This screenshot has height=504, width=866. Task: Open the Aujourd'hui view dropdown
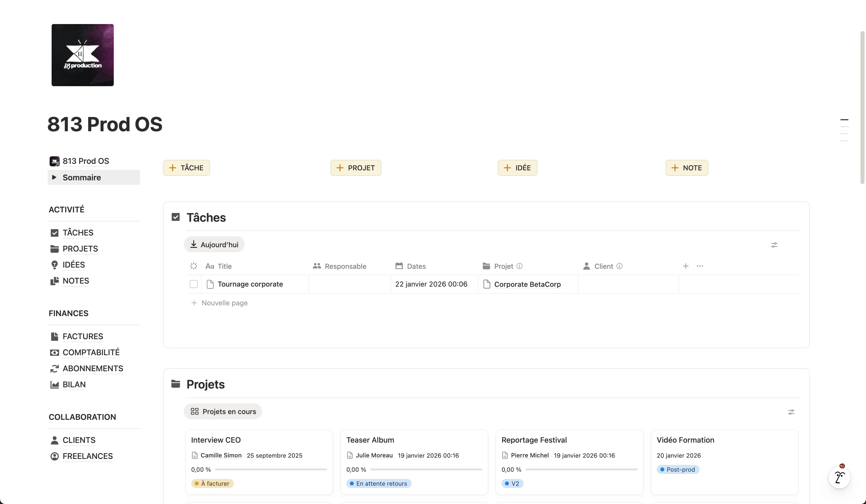pos(214,244)
